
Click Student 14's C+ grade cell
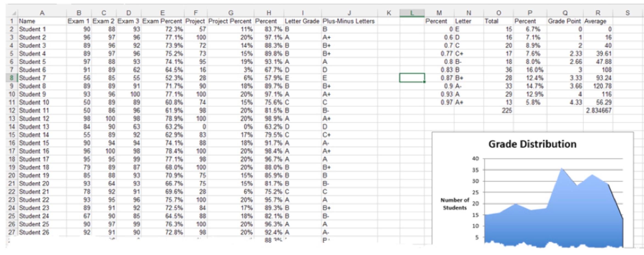click(349, 135)
